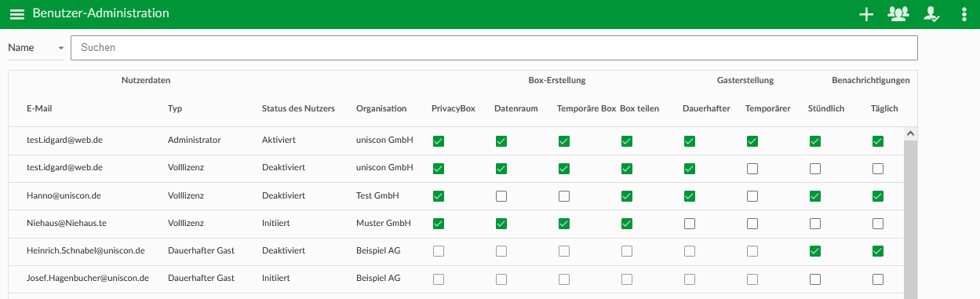Uncheck Box teilen for Niehaus@Niehaus.te
This screenshot has width=980, height=299.
coord(626,224)
